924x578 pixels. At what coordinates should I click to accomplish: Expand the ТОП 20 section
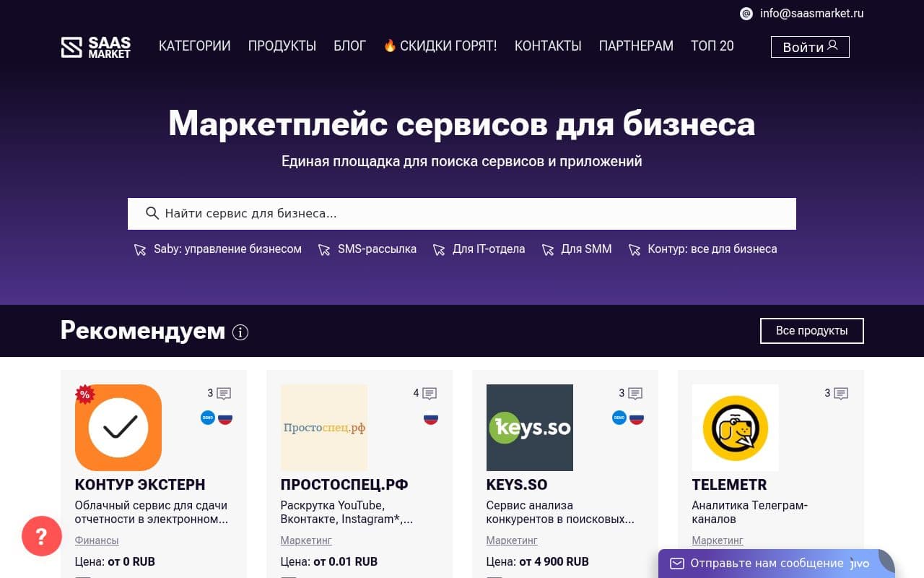(x=712, y=46)
